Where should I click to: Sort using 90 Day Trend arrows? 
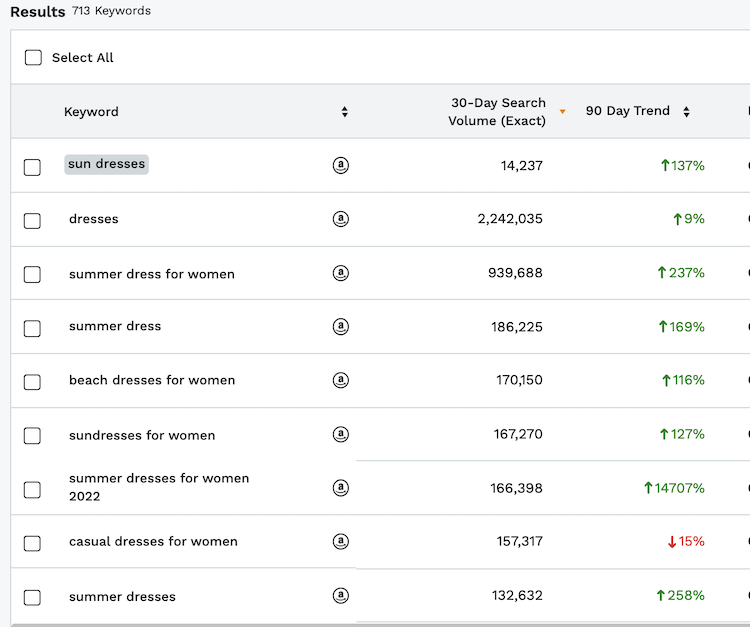(x=686, y=112)
